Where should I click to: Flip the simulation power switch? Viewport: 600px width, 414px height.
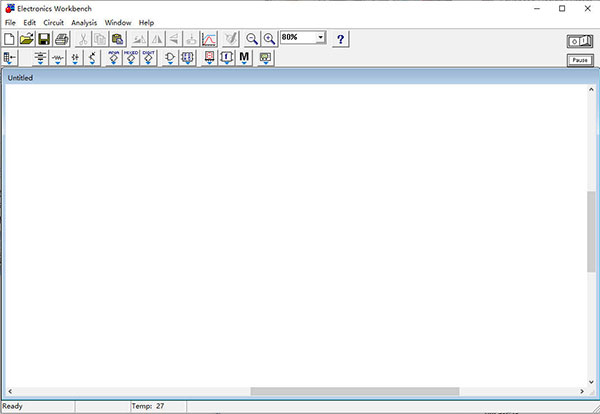pos(580,41)
